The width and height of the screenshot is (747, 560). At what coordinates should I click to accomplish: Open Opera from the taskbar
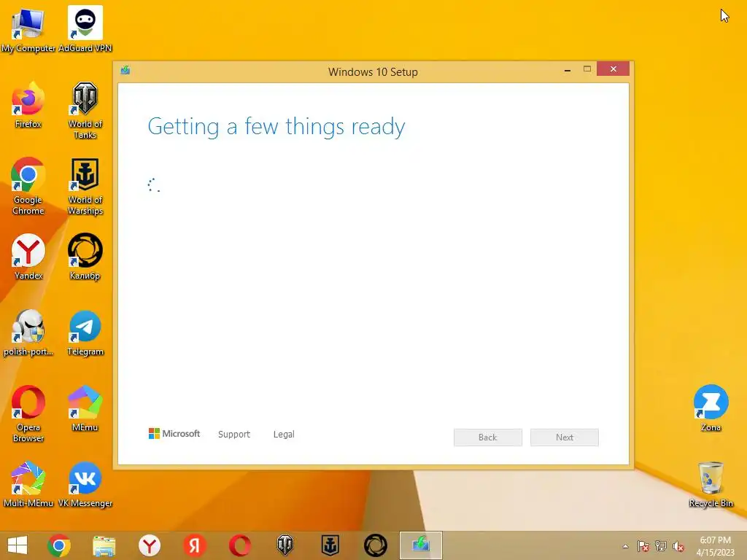click(x=239, y=545)
